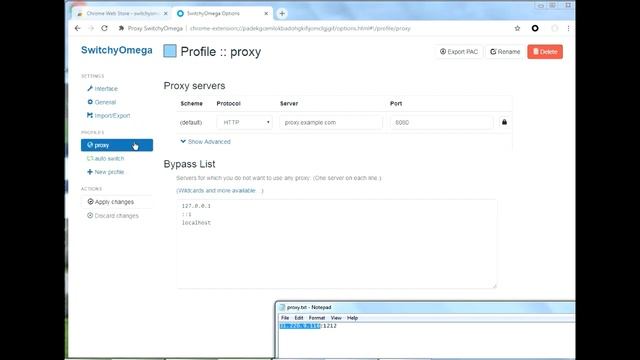Viewport: 640px width, 360px height.
Task: Open a new browser tab
Action: tap(282, 13)
